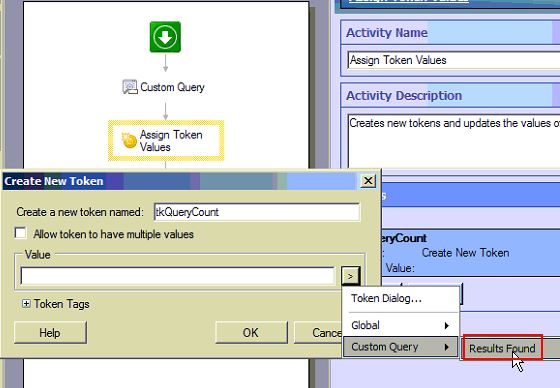
Task: Click the Help button
Action: pos(50,333)
